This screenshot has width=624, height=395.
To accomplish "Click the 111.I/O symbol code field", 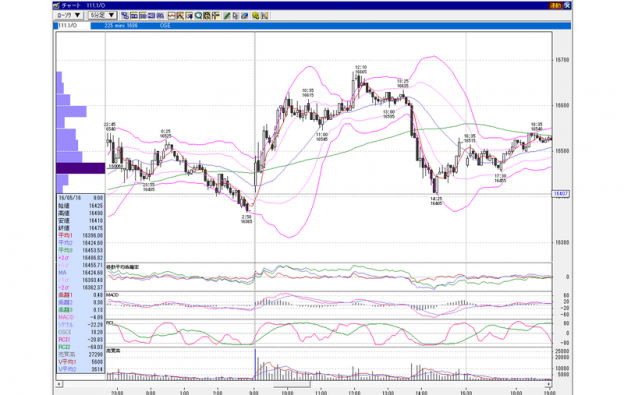I will tap(72, 25).
